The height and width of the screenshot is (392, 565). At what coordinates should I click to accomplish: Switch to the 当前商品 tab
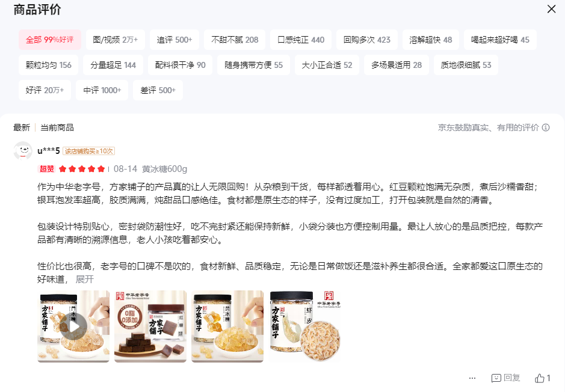coord(57,127)
